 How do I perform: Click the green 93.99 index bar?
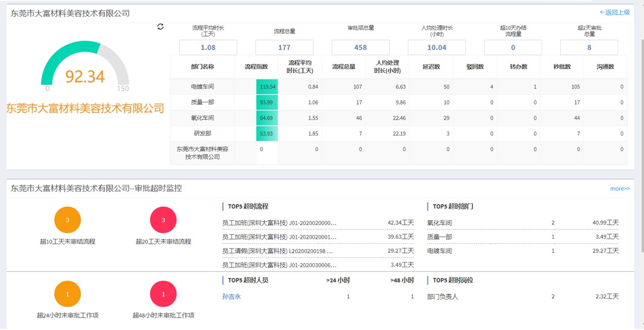point(267,102)
